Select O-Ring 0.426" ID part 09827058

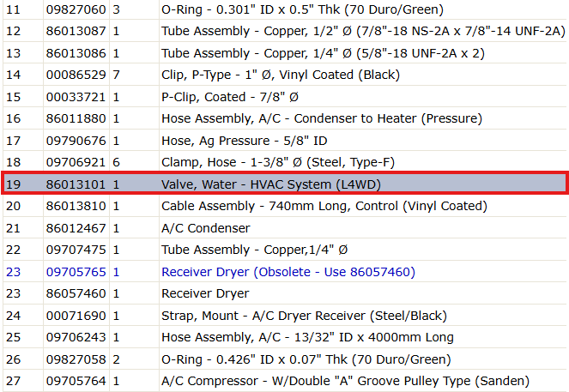click(285, 359)
